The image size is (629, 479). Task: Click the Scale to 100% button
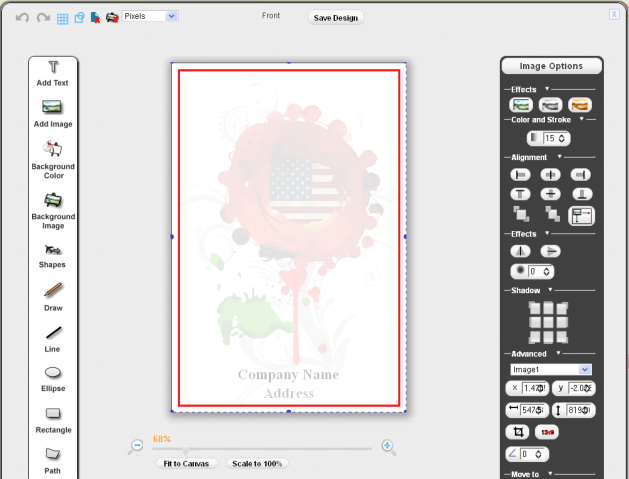pos(257,463)
